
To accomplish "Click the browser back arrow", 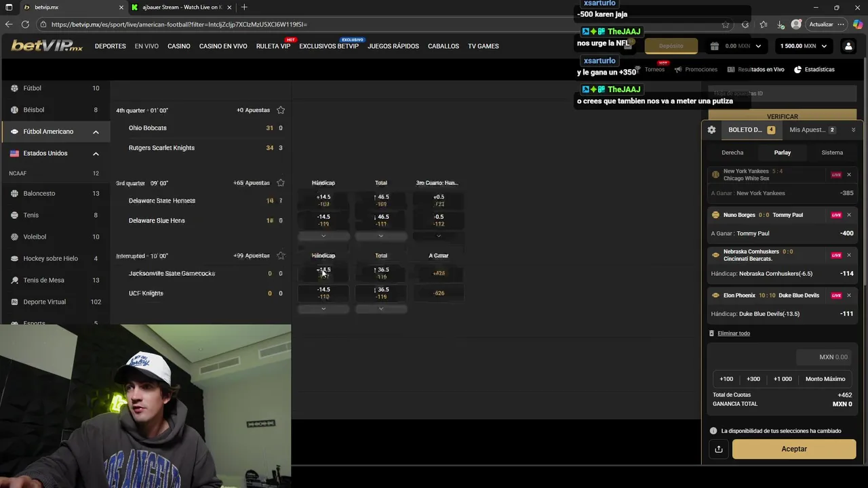I will pos(9,24).
